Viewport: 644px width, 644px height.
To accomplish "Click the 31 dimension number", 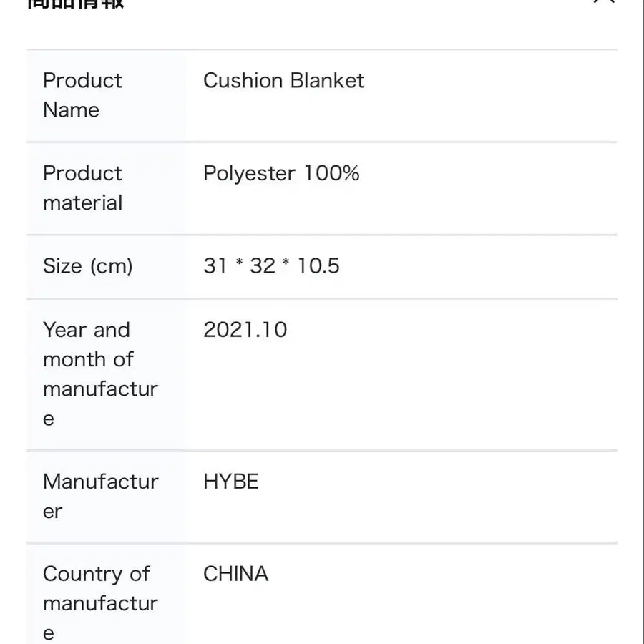I will point(215,266).
